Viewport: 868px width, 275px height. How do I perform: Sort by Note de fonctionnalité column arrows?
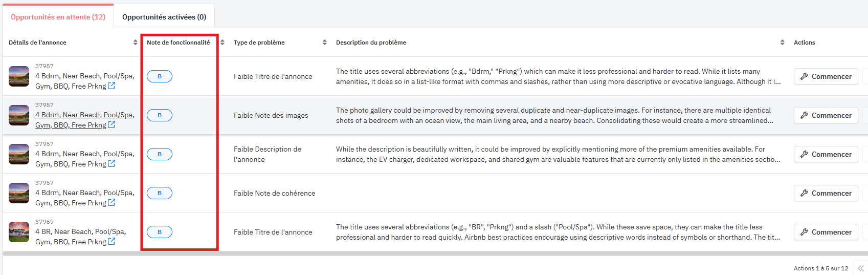tap(222, 43)
